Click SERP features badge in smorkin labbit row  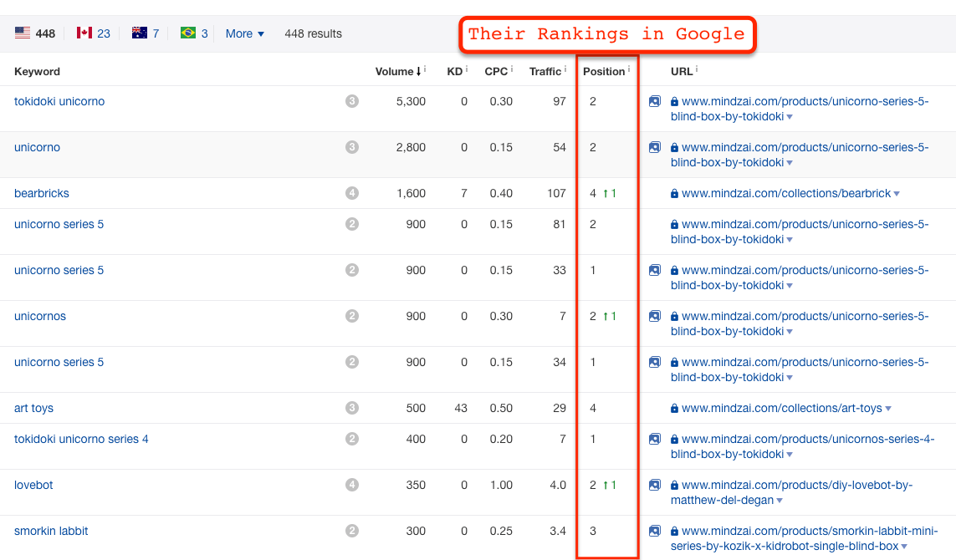point(352,531)
